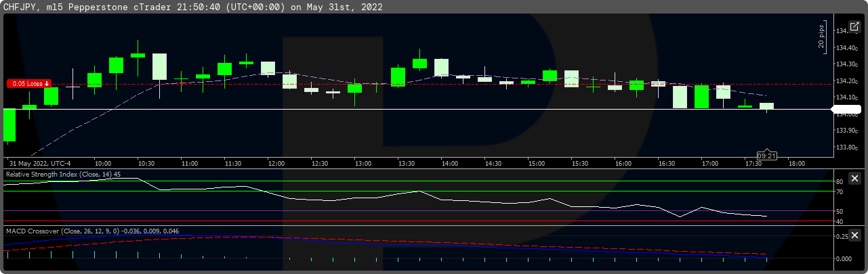Image resolution: width=868 pixels, height=274 pixels.
Task: Close the MACD Crossover indicator panel
Action: point(854,235)
